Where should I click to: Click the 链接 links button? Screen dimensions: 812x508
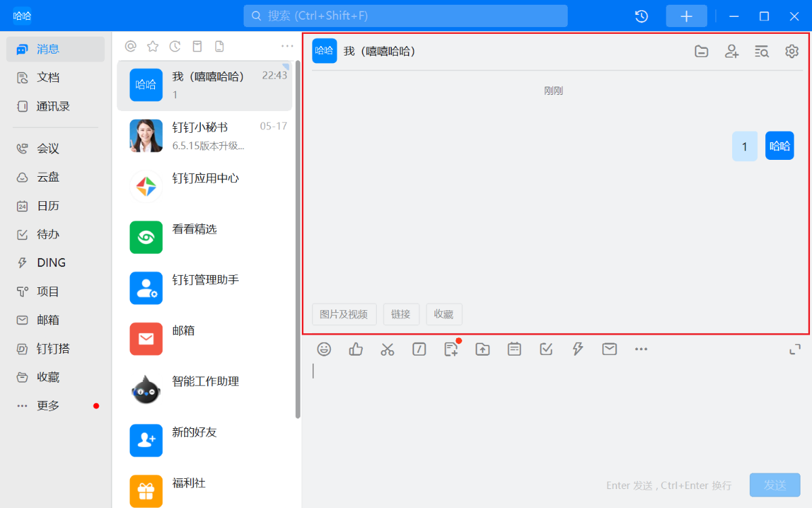point(401,314)
